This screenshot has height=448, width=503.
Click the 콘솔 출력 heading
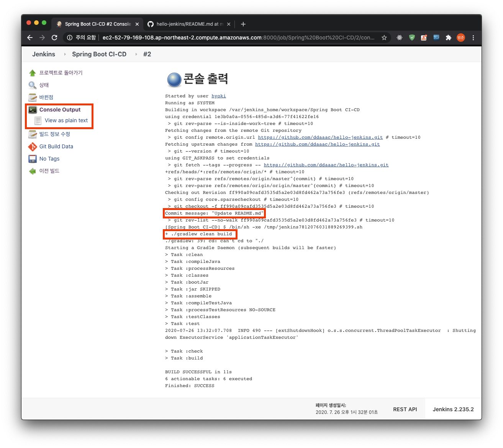(x=206, y=79)
